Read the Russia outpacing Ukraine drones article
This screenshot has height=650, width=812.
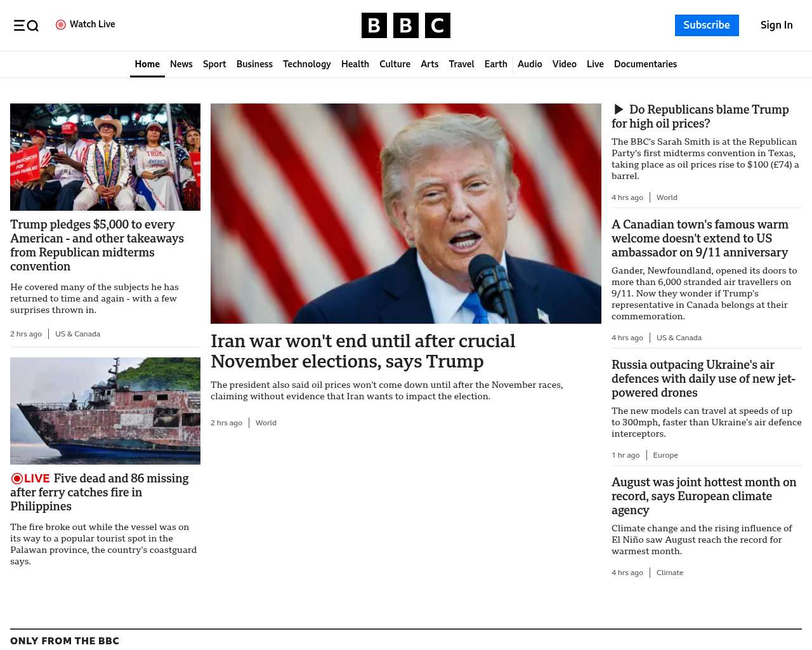tap(704, 378)
